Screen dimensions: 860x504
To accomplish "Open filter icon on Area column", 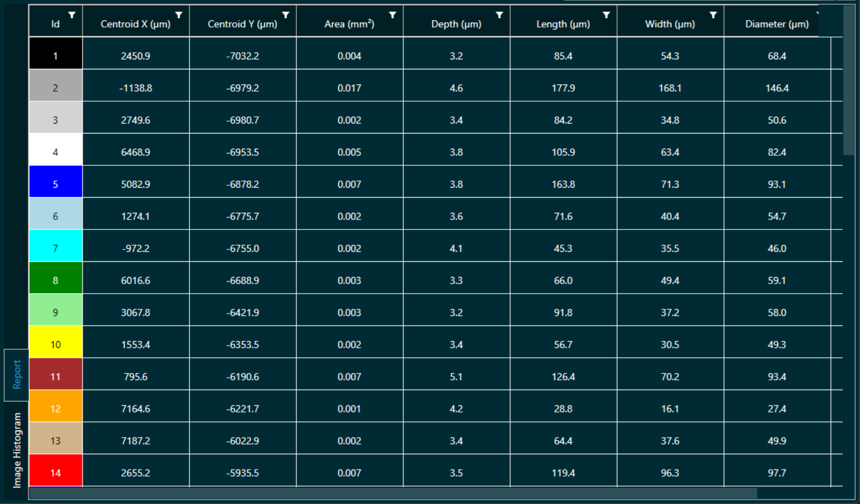I will coord(392,15).
